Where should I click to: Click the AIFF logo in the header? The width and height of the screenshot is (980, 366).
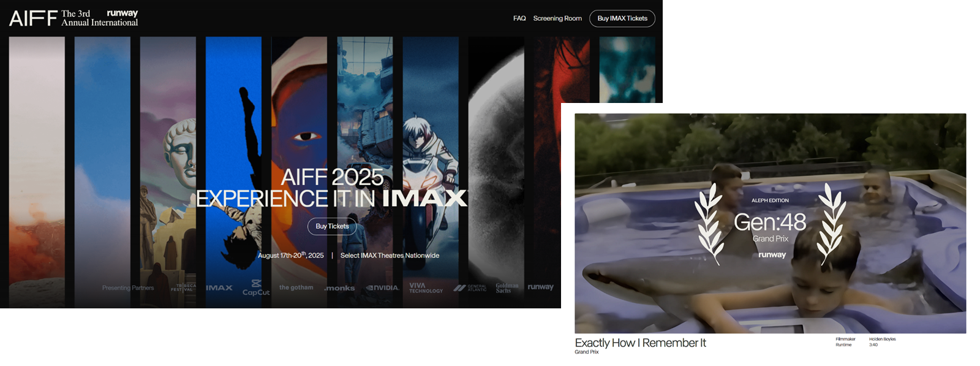pos(33,18)
